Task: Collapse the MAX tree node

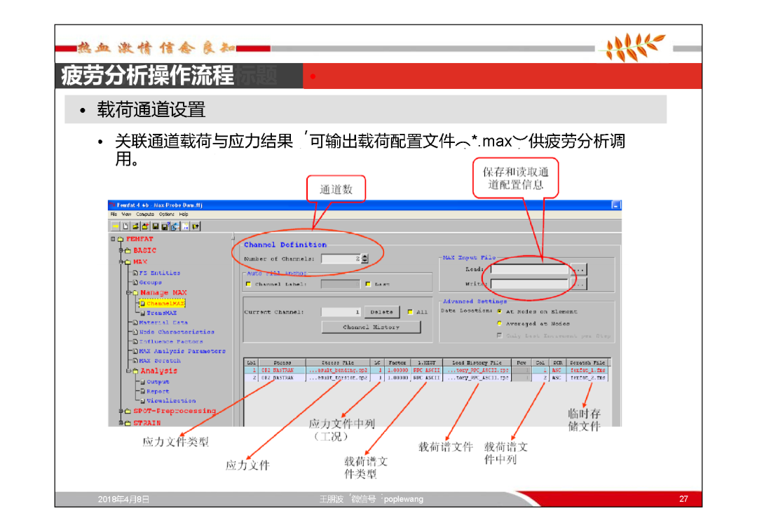Action: [121, 262]
